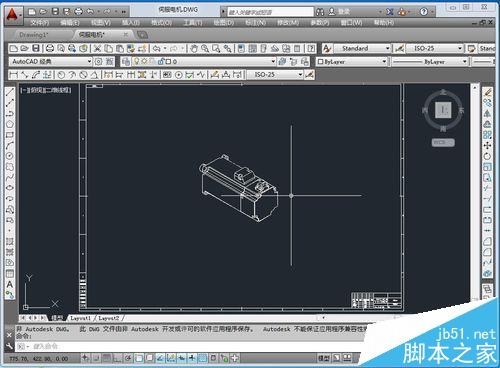Toggle Ortho mode in status bar
The height and width of the screenshot is (368, 500).
tap(117, 358)
